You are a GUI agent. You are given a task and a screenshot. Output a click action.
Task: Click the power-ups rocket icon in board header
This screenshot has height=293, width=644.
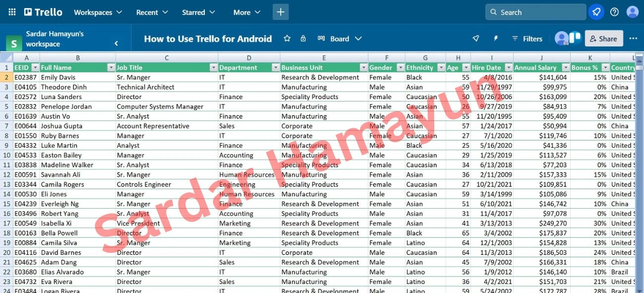pyautogui.click(x=476, y=39)
